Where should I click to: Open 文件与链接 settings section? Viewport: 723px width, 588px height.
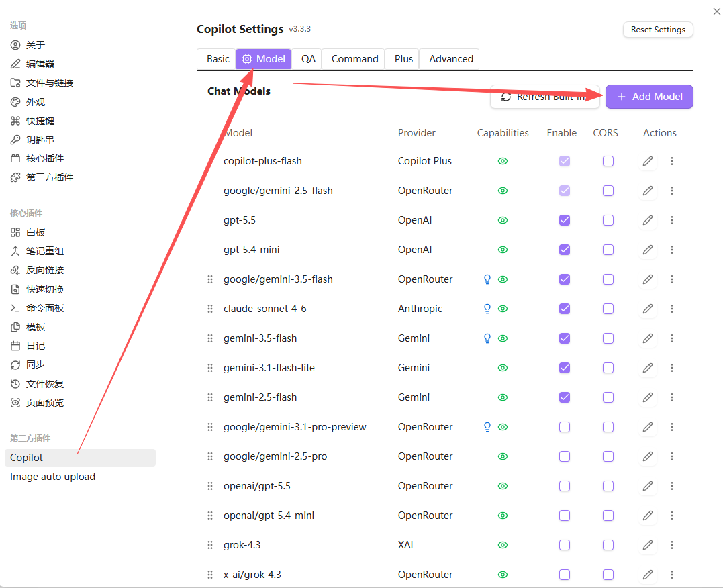[49, 83]
